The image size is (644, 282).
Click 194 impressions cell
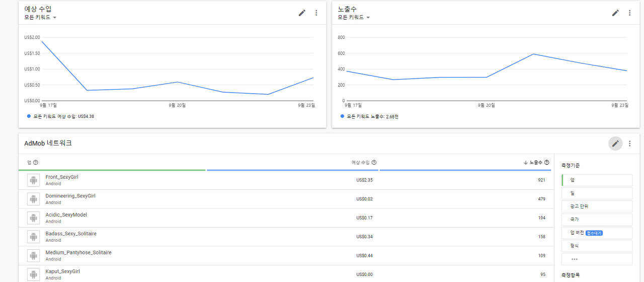[541, 218]
